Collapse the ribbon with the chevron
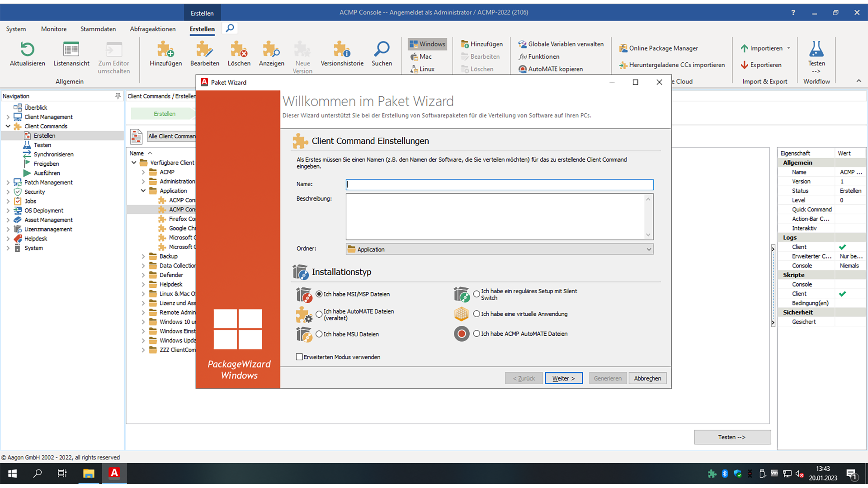Viewport: 868px width, 488px height. 859,81
